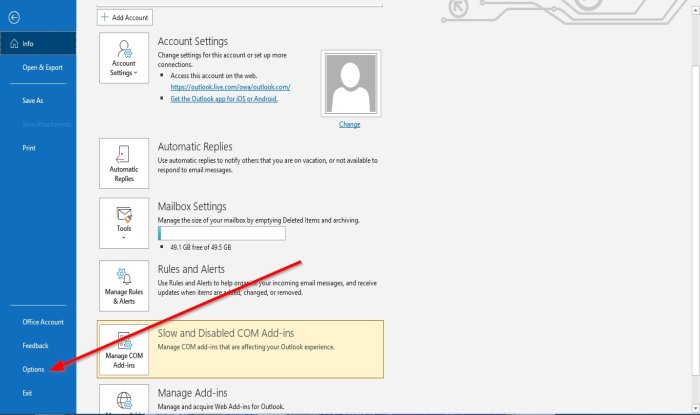This screenshot has height=415, width=700.
Task: Click the Automatic Replies button
Action: click(124, 163)
